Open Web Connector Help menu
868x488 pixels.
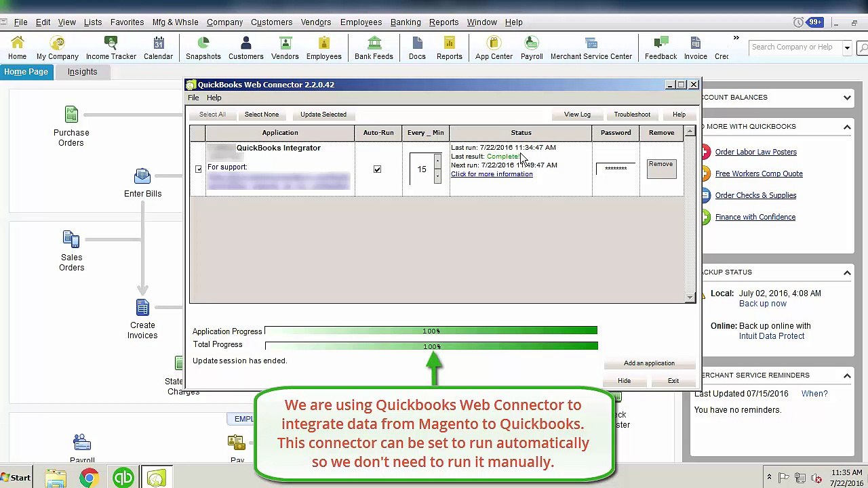(214, 98)
